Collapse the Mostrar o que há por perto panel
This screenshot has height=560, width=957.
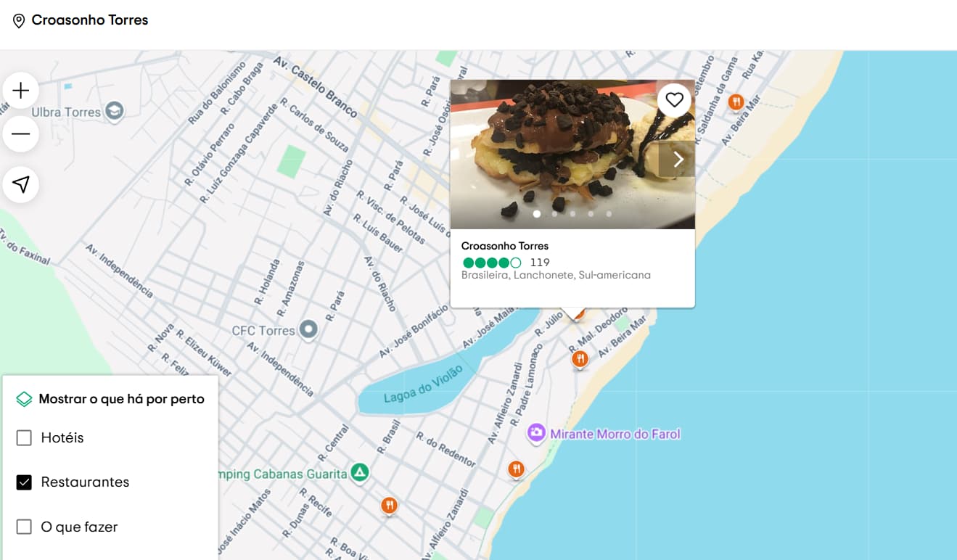(x=110, y=399)
